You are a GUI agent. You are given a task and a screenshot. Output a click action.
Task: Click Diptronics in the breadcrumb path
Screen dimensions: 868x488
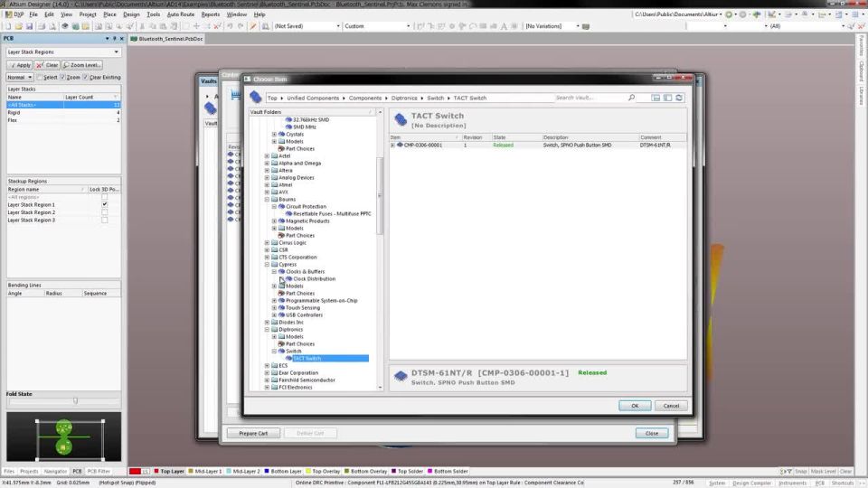(x=404, y=98)
